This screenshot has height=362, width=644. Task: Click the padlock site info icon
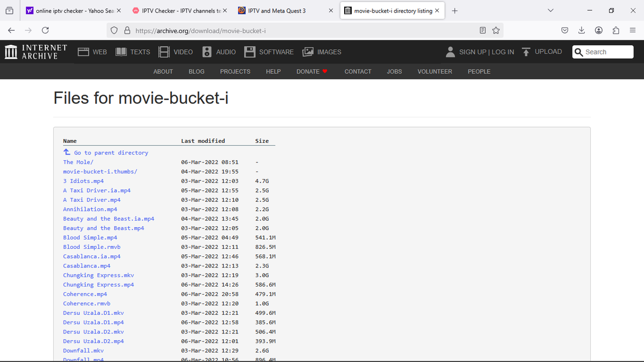click(127, 30)
